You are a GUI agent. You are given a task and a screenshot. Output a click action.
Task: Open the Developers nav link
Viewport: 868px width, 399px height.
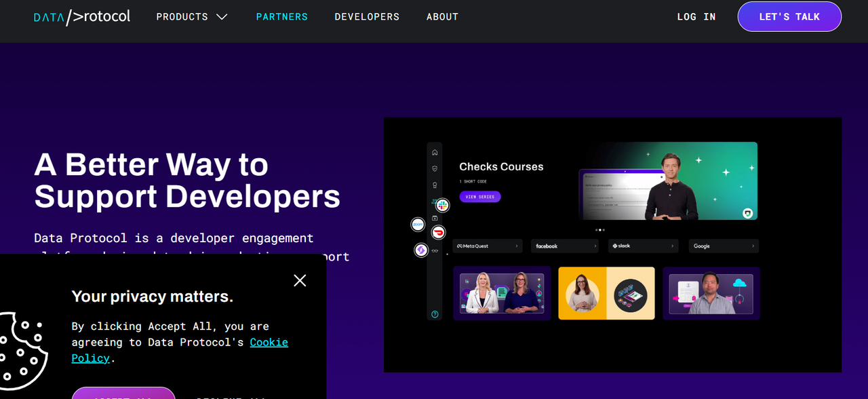[x=367, y=16]
